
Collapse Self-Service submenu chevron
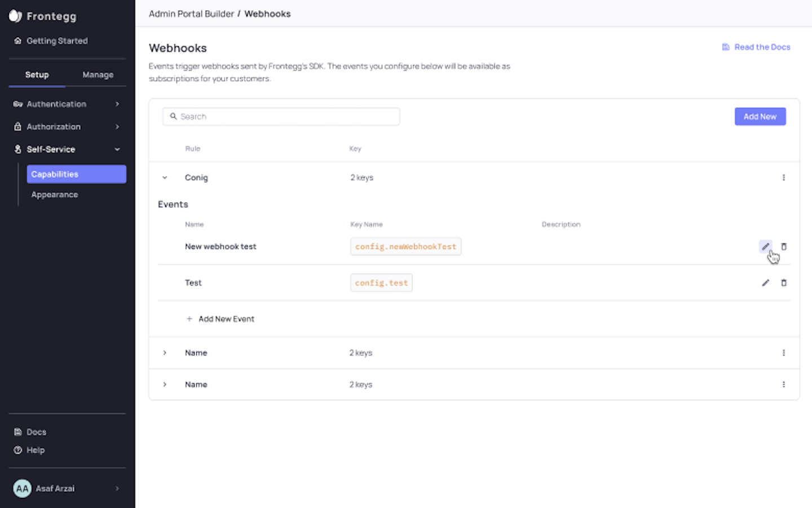coord(117,149)
